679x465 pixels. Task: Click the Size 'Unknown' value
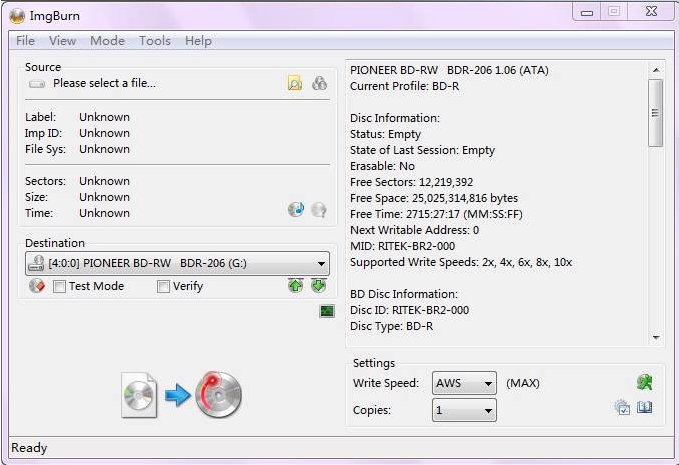coord(104,197)
